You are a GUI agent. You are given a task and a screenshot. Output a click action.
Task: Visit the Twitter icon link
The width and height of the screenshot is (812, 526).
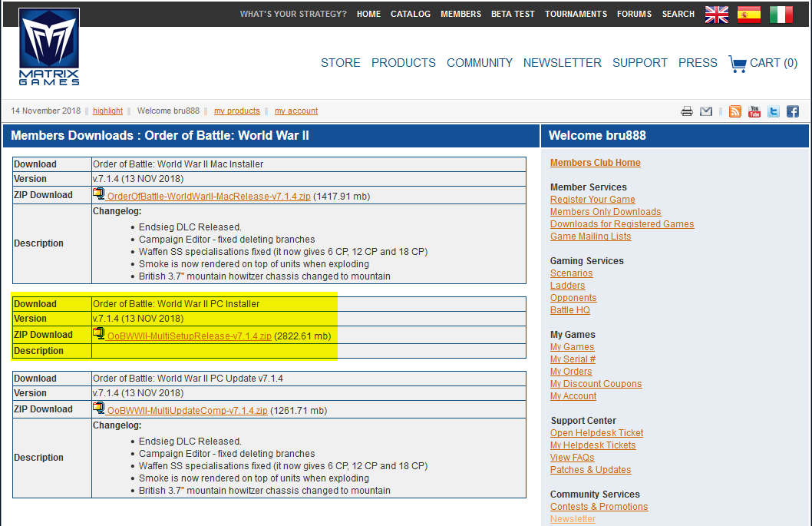pos(774,111)
